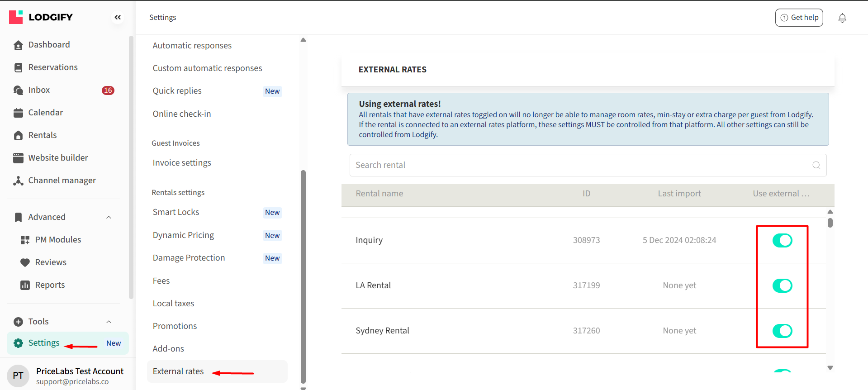The height and width of the screenshot is (390, 868).
Task: Click the Calendar icon in sidebar
Action: point(18,113)
